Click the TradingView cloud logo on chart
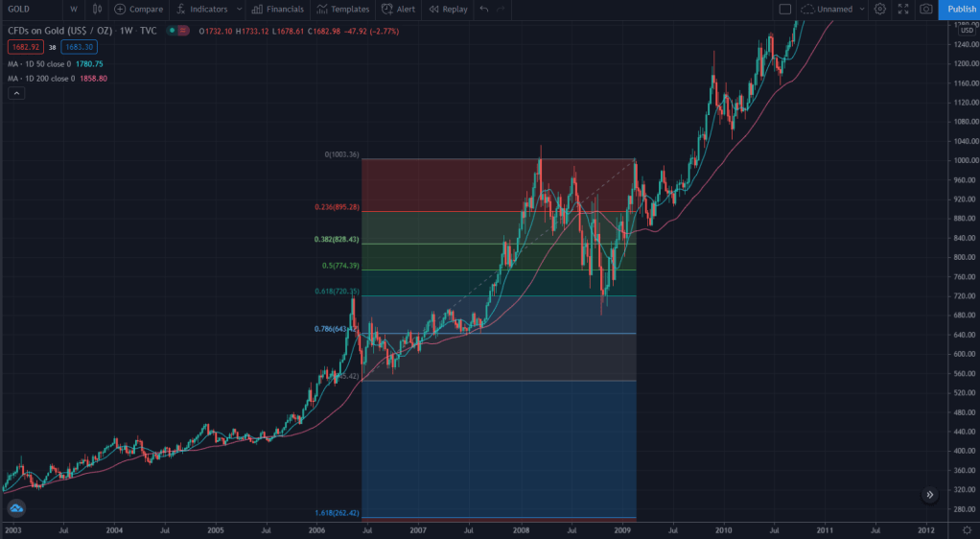Image resolution: width=980 pixels, height=539 pixels. pos(15,509)
